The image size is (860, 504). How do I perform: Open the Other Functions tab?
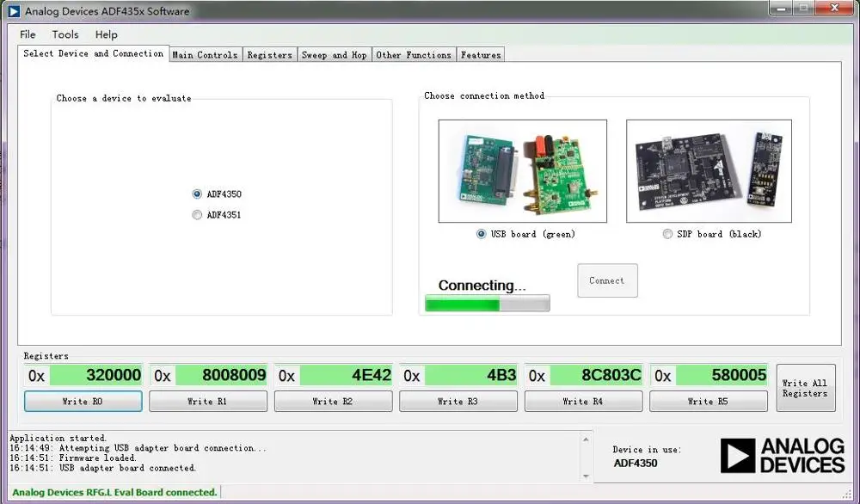click(414, 55)
